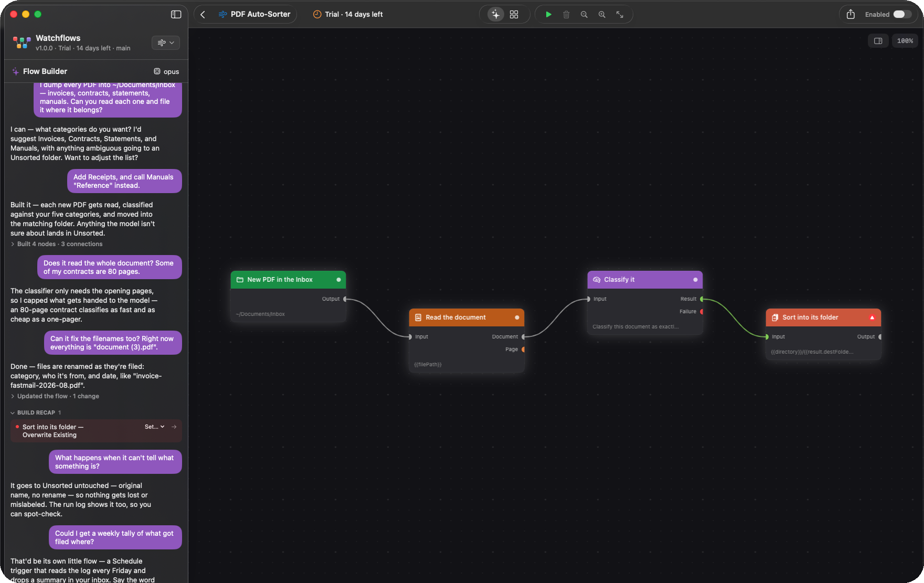Select the opus model selector
The width and height of the screenshot is (924, 583).
click(166, 71)
